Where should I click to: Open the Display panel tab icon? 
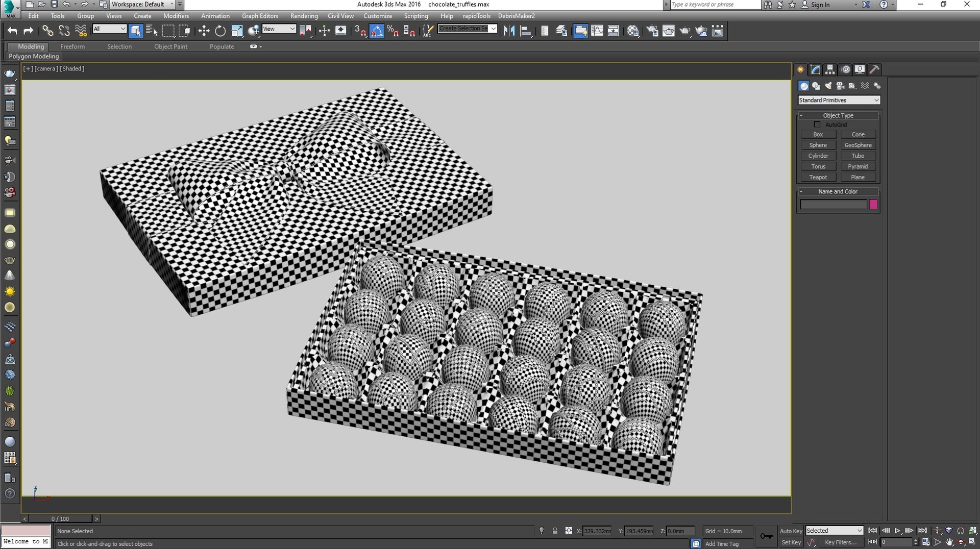click(860, 69)
